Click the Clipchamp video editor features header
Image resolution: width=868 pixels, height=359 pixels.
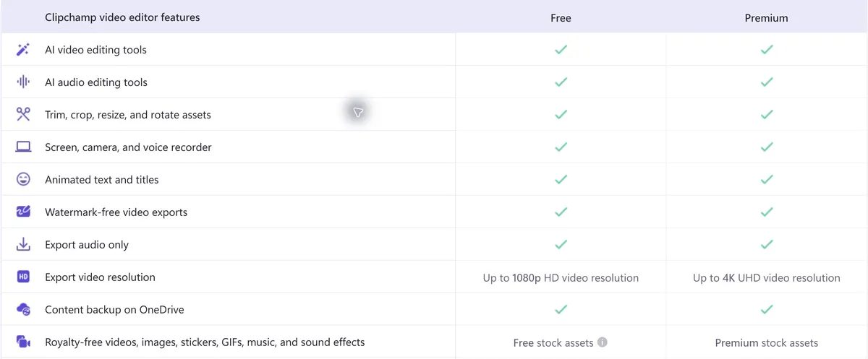click(x=122, y=17)
